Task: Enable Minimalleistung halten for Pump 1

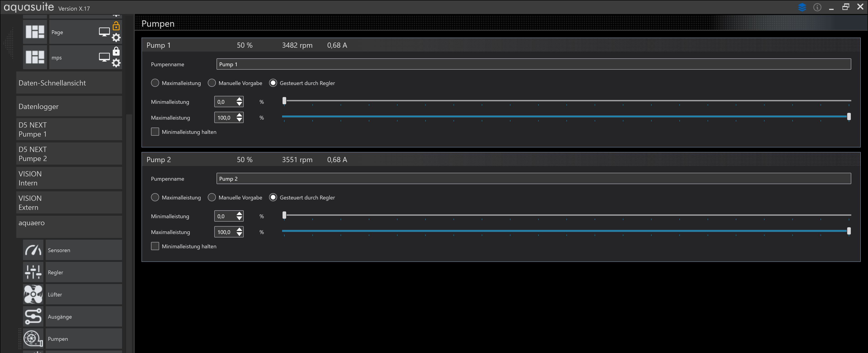Action: pos(155,132)
